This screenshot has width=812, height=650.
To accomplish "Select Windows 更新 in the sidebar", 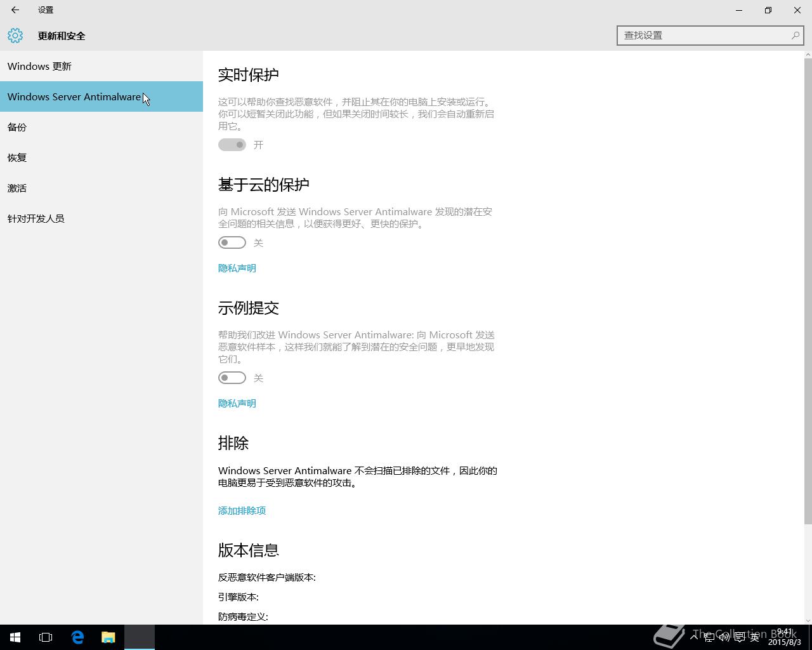I will pyautogui.click(x=101, y=66).
